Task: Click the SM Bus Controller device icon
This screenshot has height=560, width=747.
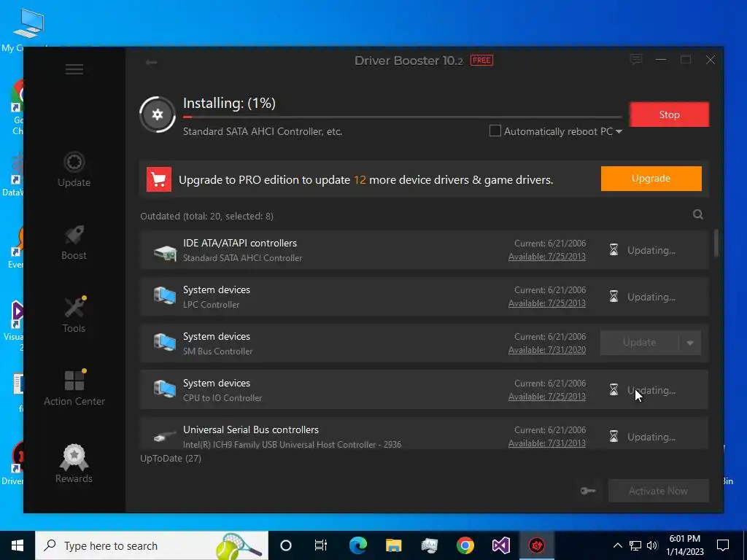Action: point(165,343)
